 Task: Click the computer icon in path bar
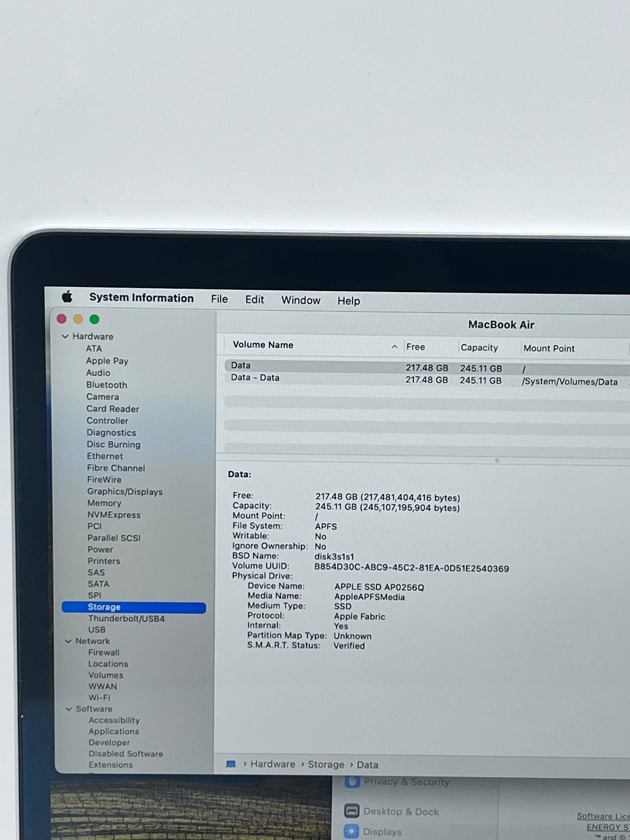coord(231,764)
